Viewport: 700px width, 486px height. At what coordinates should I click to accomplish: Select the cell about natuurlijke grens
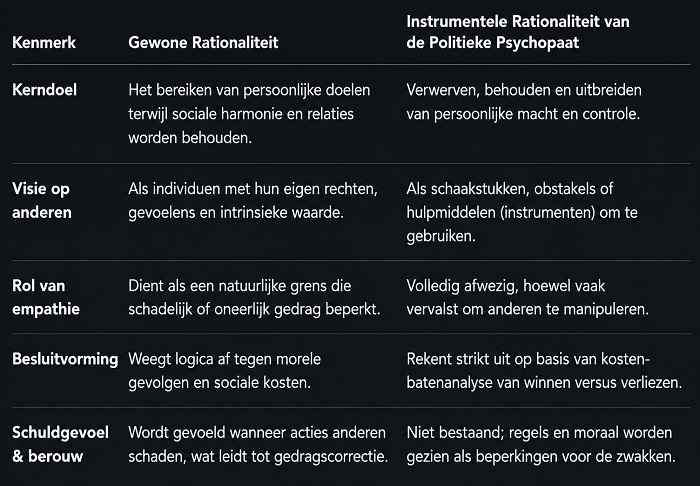(254, 297)
